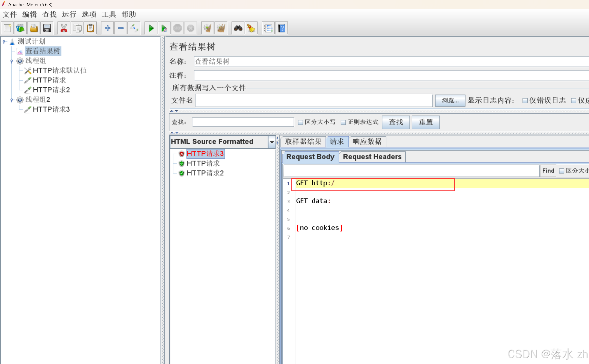Select 线程组2 node in the tree
This screenshot has width=589, height=364.
(38, 100)
